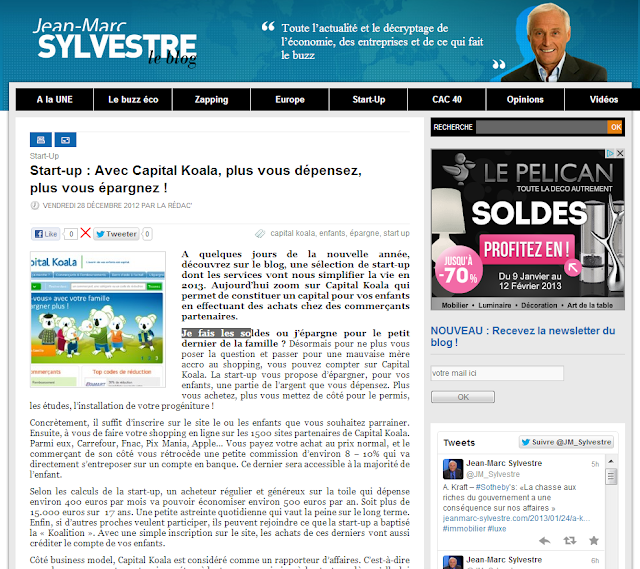Image resolution: width=640 pixels, height=569 pixels.
Task: Click PROFITEZ EN ! button in the ad
Action: [x=527, y=249]
